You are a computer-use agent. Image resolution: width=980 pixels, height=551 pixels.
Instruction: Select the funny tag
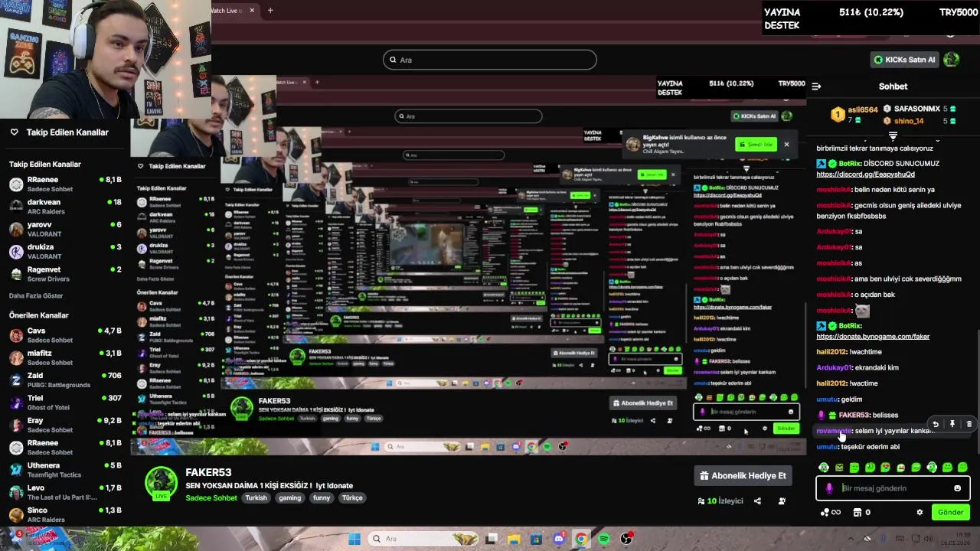[x=322, y=497]
